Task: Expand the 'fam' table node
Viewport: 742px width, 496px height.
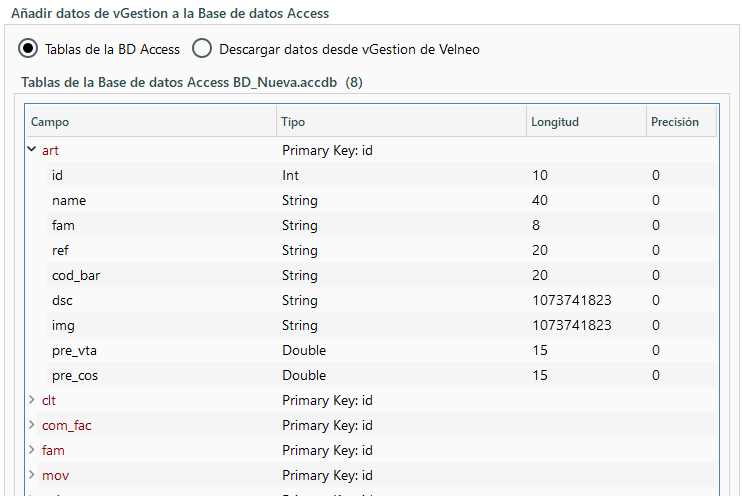Action: (x=32, y=450)
